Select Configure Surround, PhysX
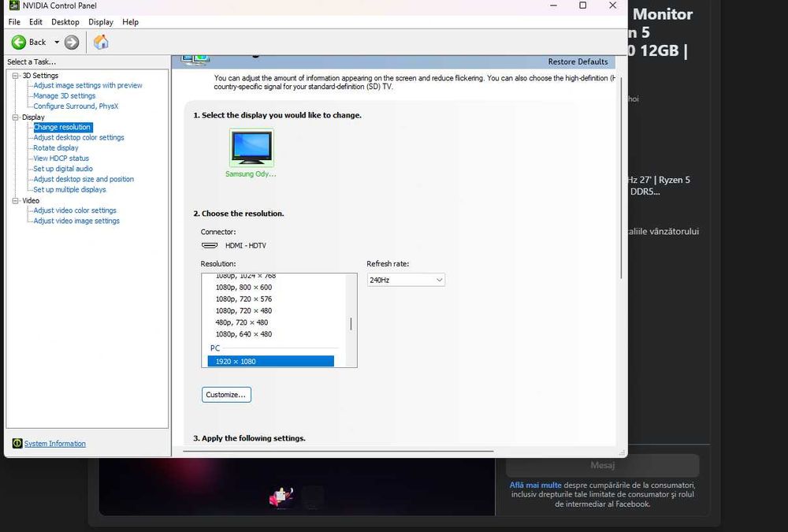The width and height of the screenshot is (788, 532). click(x=76, y=106)
